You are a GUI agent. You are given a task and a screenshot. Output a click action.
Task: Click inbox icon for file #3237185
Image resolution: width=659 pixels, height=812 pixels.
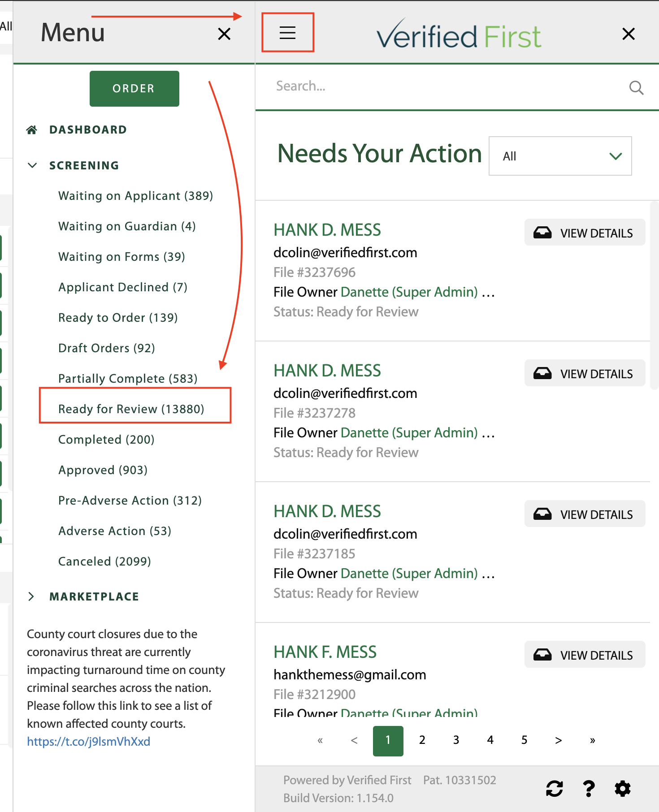(x=542, y=514)
